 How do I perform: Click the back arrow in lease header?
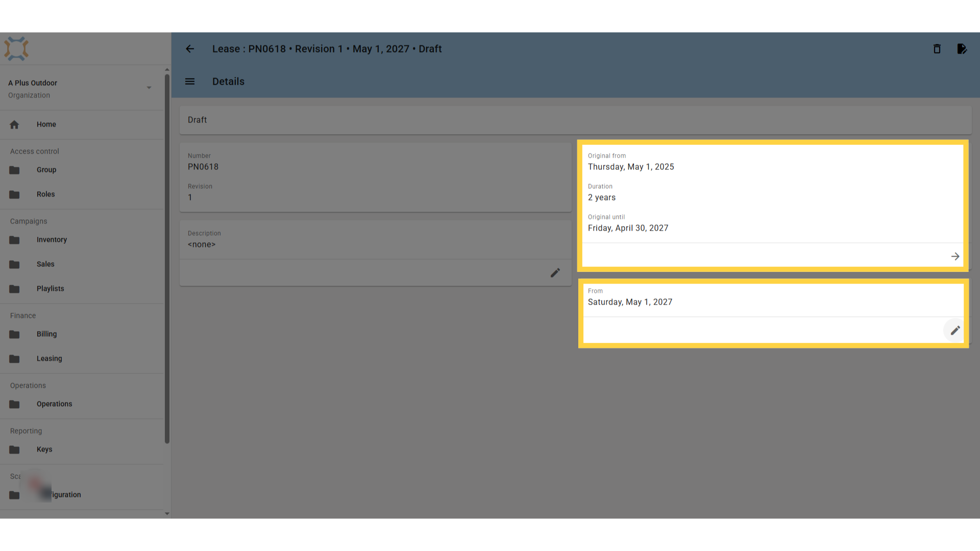tap(190, 49)
